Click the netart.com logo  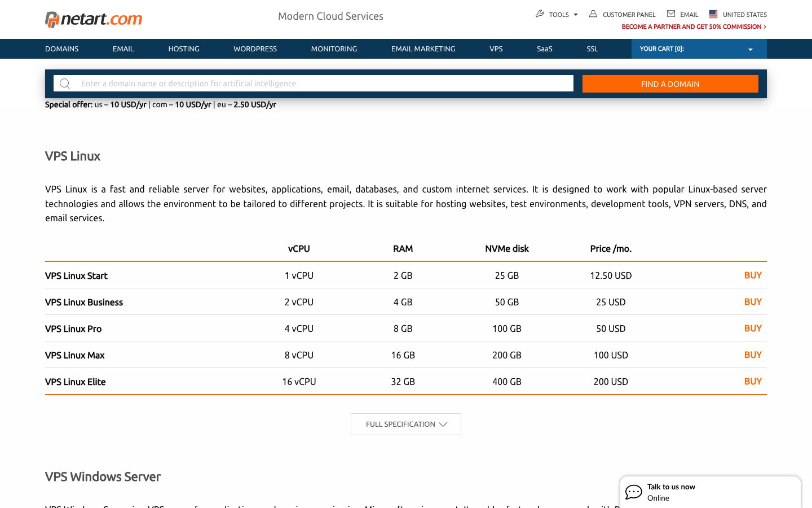click(x=94, y=19)
